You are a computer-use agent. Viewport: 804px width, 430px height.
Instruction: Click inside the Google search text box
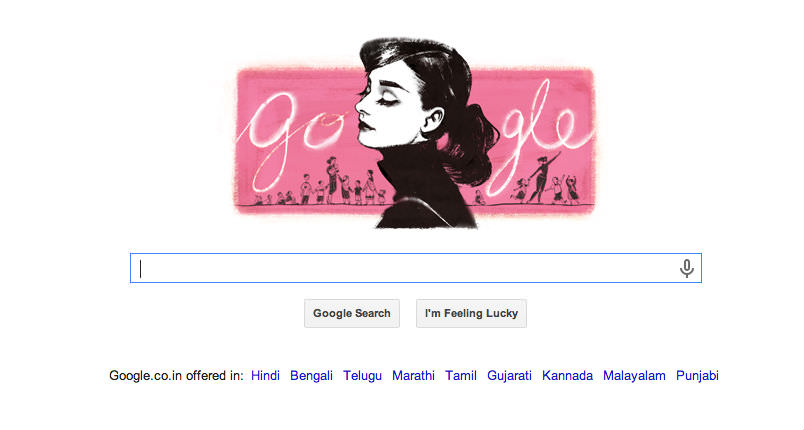coord(415,268)
